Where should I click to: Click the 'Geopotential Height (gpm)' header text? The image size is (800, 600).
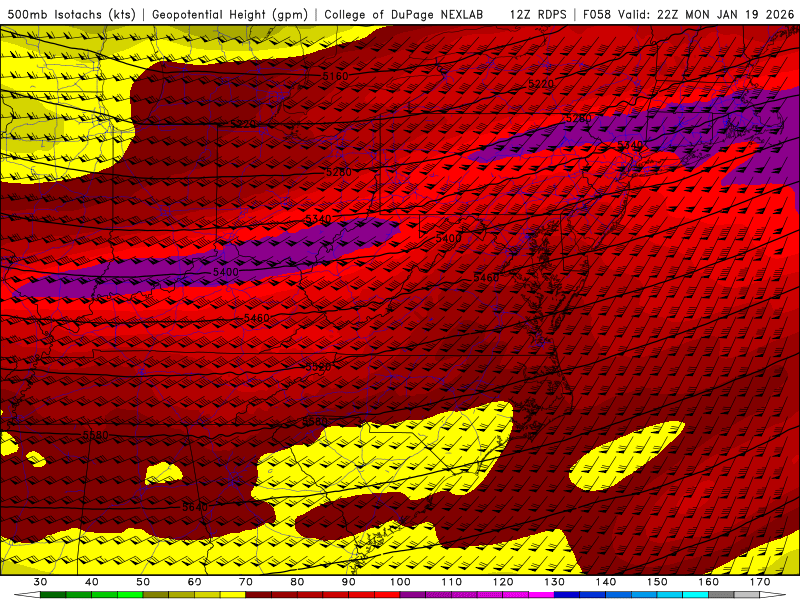click(230, 14)
